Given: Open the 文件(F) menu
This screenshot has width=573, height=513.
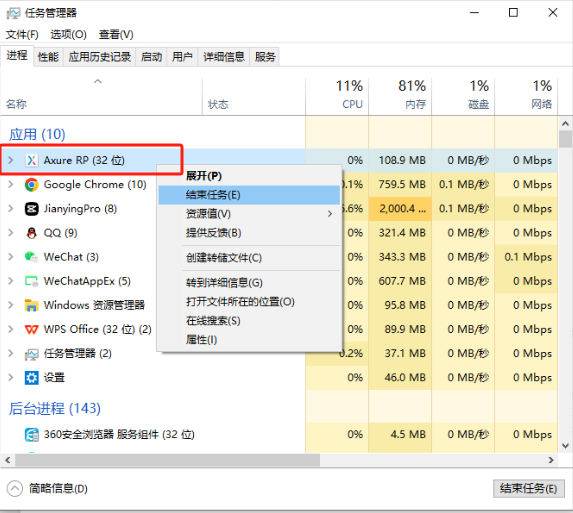Looking at the screenshot, I should pos(22,35).
